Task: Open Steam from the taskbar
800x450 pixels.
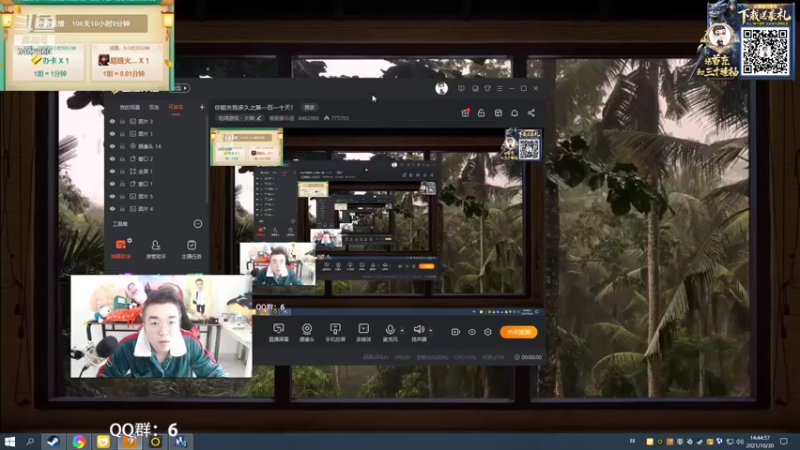Action: [x=53, y=441]
